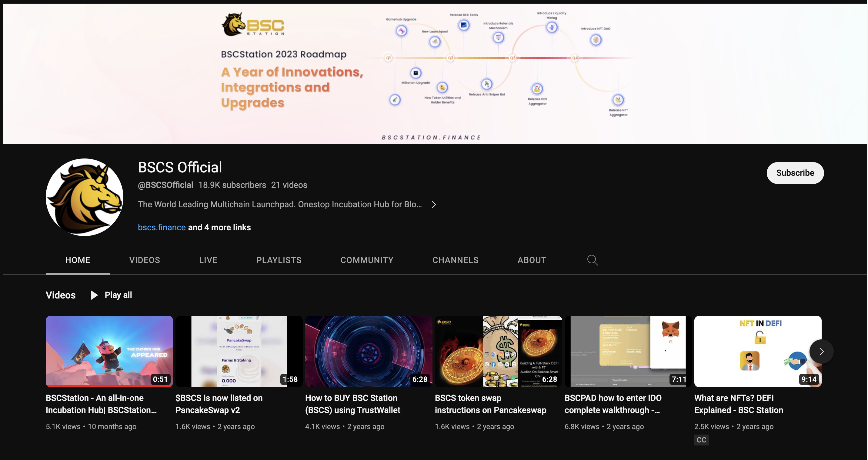Open the ABOUT tab
The width and height of the screenshot is (868, 460).
pos(532,260)
